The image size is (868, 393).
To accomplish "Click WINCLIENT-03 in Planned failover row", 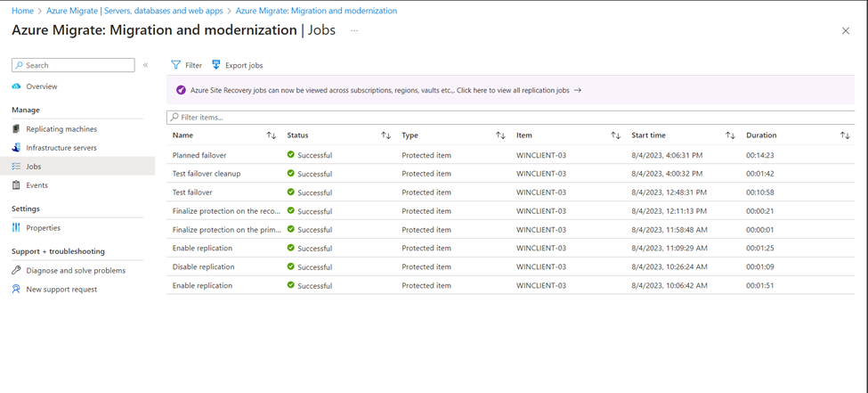I will tap(541, 155).
